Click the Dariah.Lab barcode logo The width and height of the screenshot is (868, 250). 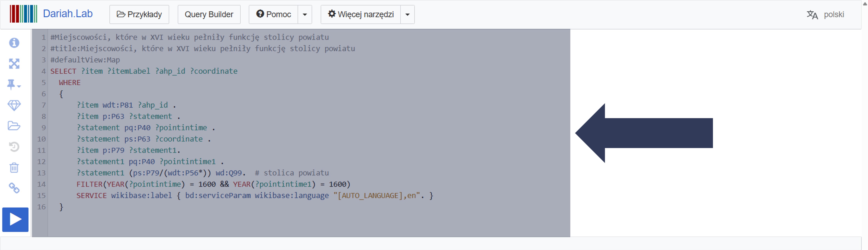23,14
